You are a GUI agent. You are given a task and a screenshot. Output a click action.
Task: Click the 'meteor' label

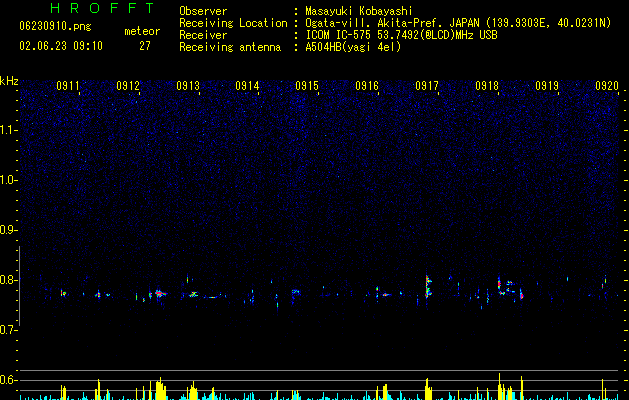coord(142,31)
